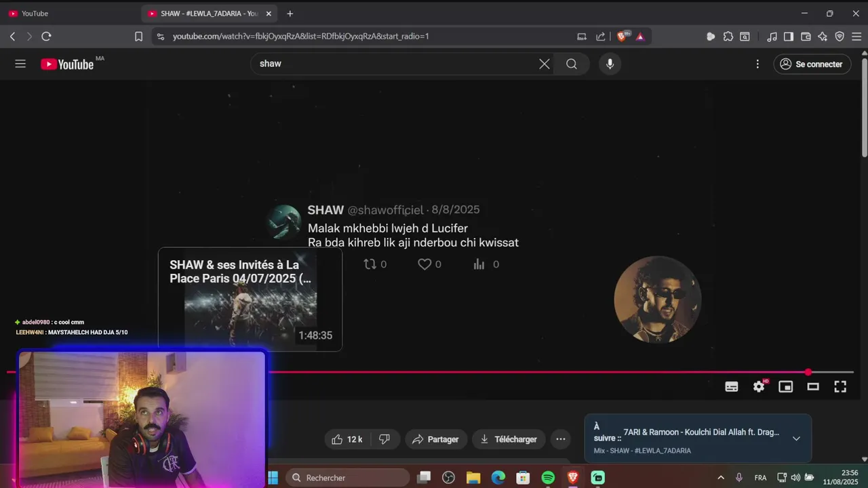Open Brave Shields lion icon
This screenshot has width=868, height=488.
(623, 37)
